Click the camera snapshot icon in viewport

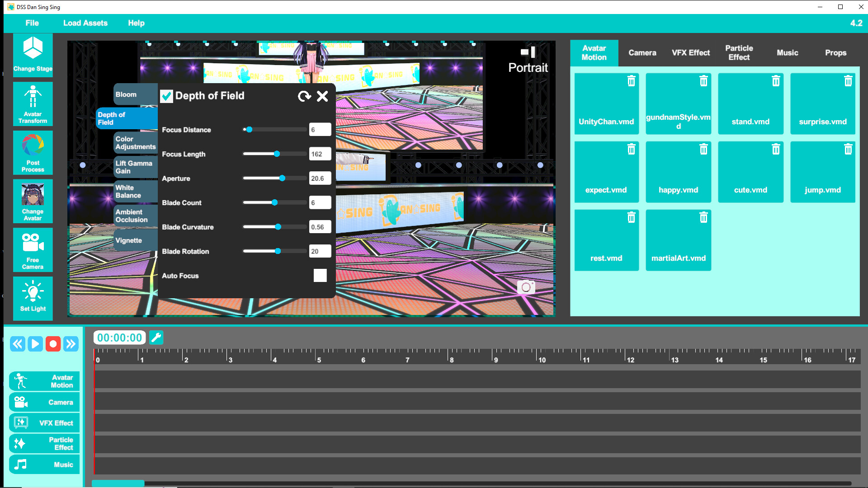526,287
